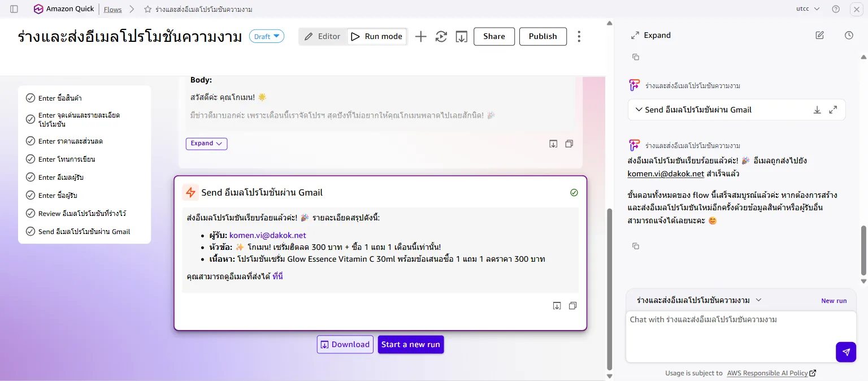Switch to Editor tab
The width and height of the screenshot is (868, 381).
point(323,36)
